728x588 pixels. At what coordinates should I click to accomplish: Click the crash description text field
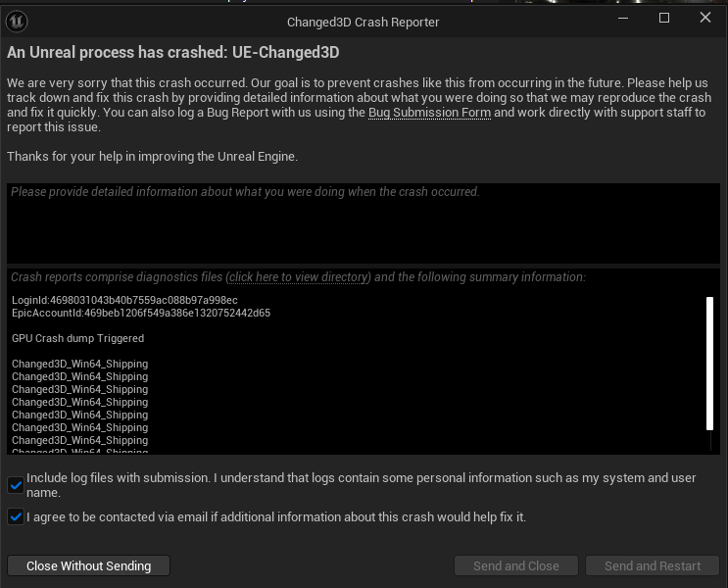pos(364,225)
